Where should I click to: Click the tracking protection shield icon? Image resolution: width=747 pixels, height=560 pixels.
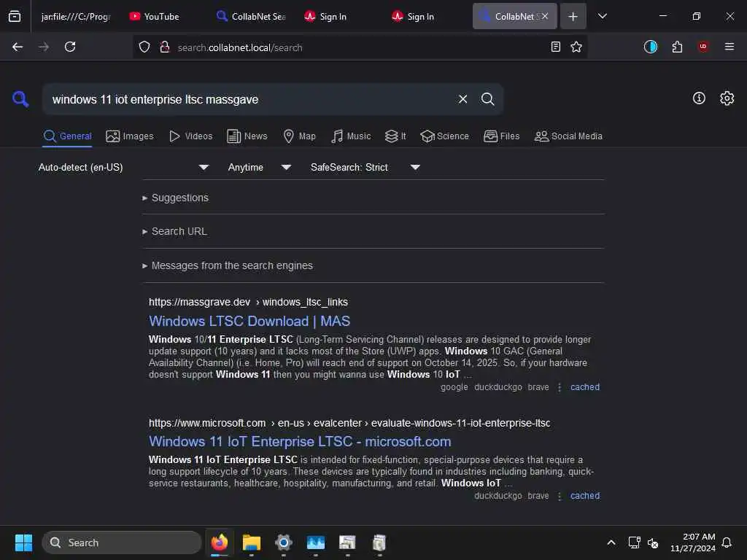point(144,47)
